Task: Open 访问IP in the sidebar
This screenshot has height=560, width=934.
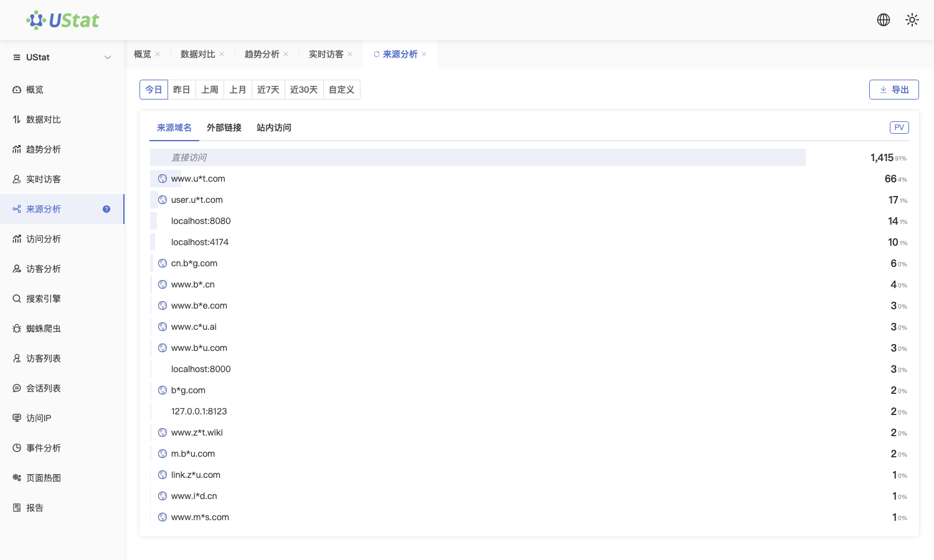Action: click(62, 418)
